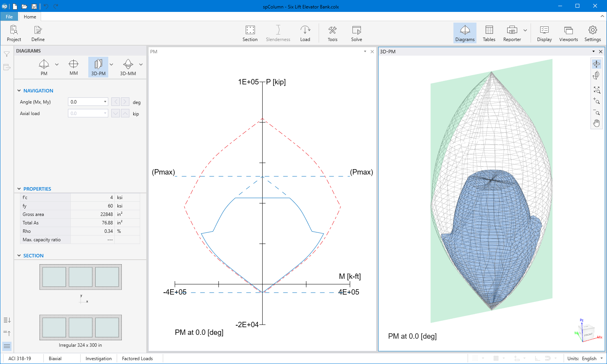Open the Tables view
The height and width of the screenshot is (364, 607).
tap(489, 33)
